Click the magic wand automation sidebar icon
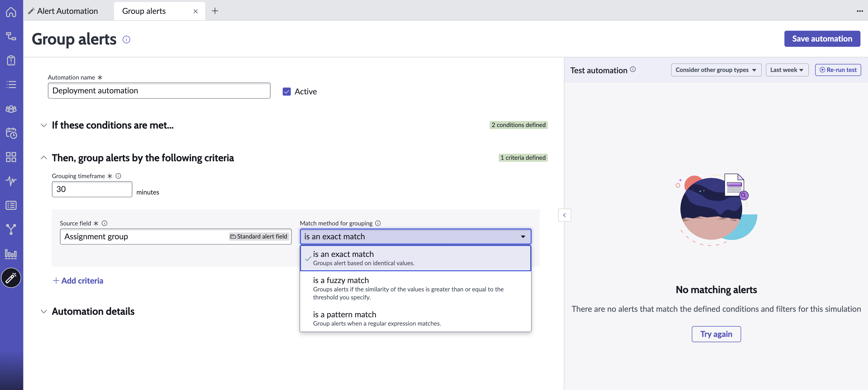Screen dimensions: 868x390 click(x=11, y=278)
